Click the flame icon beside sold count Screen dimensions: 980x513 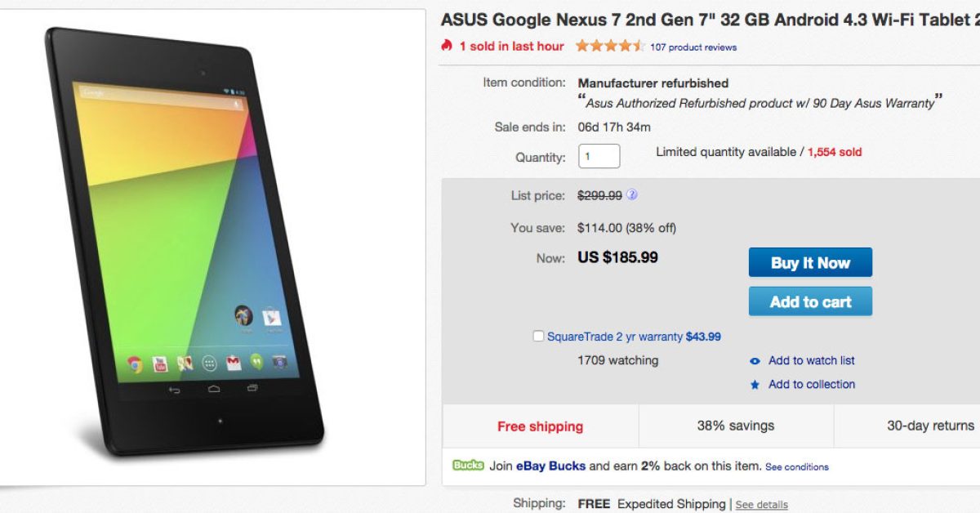[x=447, y=46]
